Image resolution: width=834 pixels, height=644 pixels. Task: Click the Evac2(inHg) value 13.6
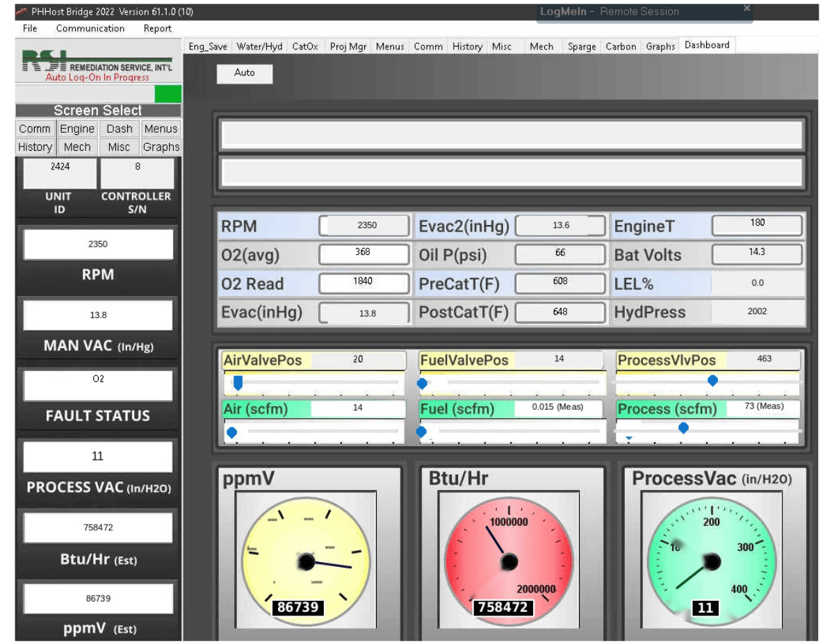click(x=562, y=226)
